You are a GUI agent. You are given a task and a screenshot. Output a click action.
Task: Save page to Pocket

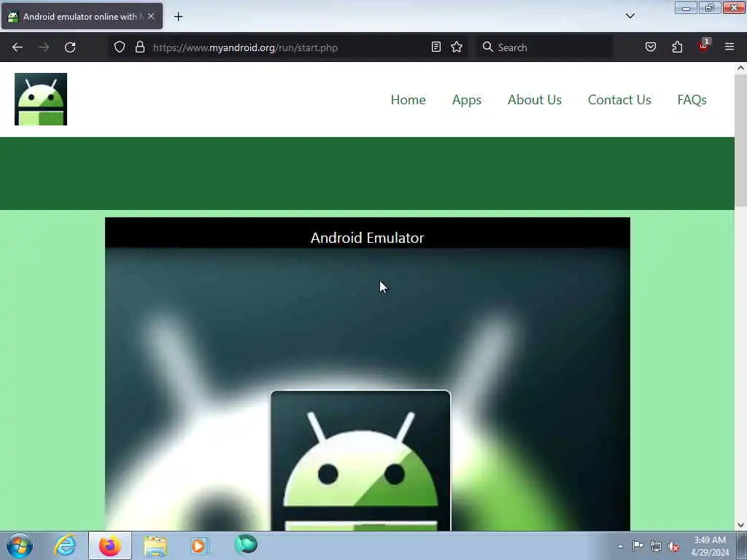[651, 47]
